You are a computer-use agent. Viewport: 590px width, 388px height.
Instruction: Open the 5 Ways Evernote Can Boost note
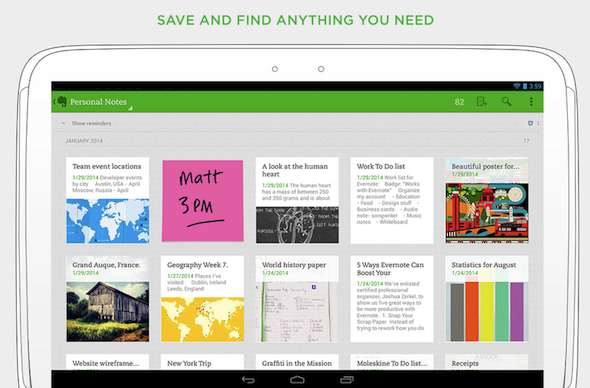tap(392, 299)
